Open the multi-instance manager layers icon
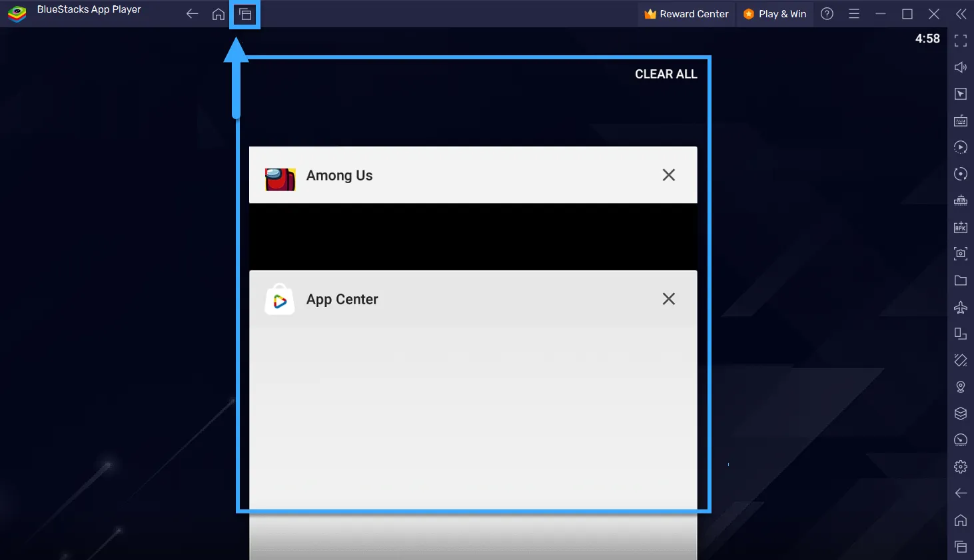This screenshot has height=560, width=974. click(x=961, y=414)
